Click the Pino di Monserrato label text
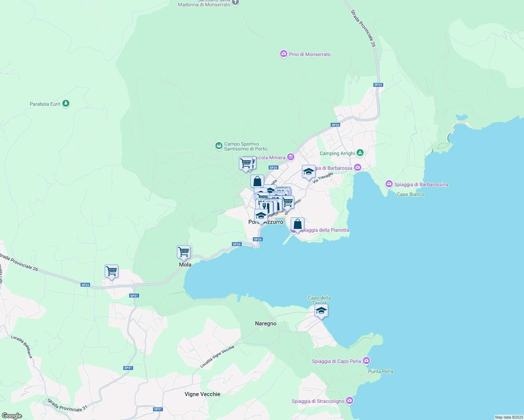Image resolution: width=524 pixels, height=420 pixels. (310, 54)
